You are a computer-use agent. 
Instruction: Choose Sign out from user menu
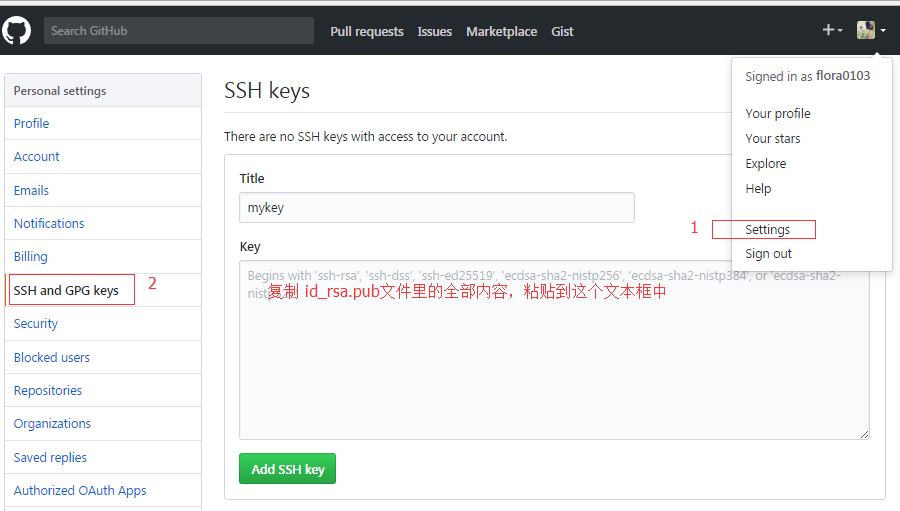(768, 254)
